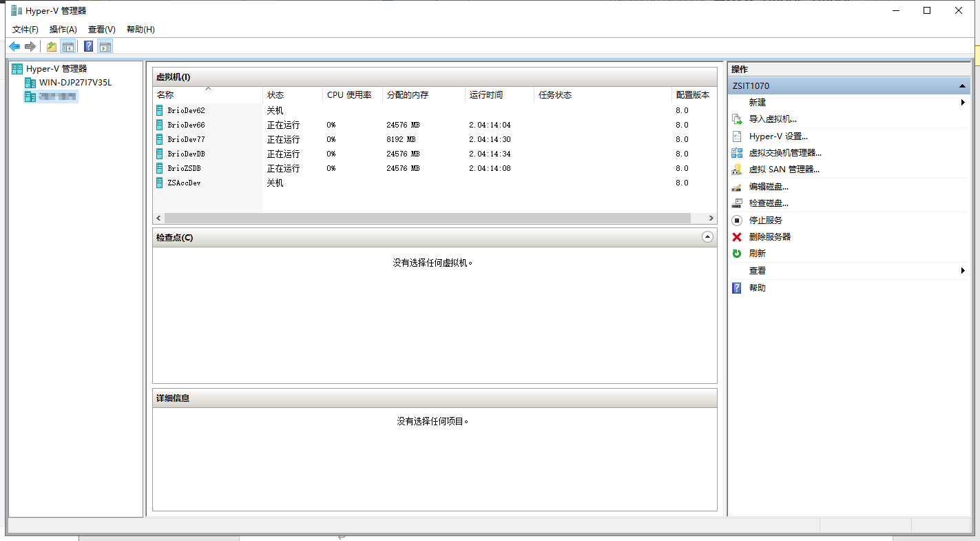Click 关机 status of BrioDev62
This screenshot has width=980, height=541.
(x=275, y=110)
